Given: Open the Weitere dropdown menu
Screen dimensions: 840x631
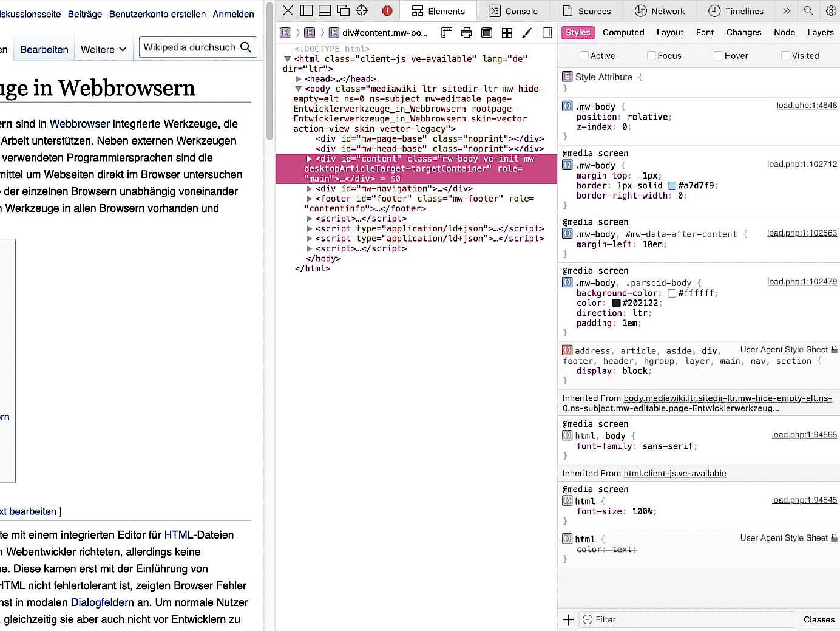Looking at the screenshot, I should tap(104, 49).
